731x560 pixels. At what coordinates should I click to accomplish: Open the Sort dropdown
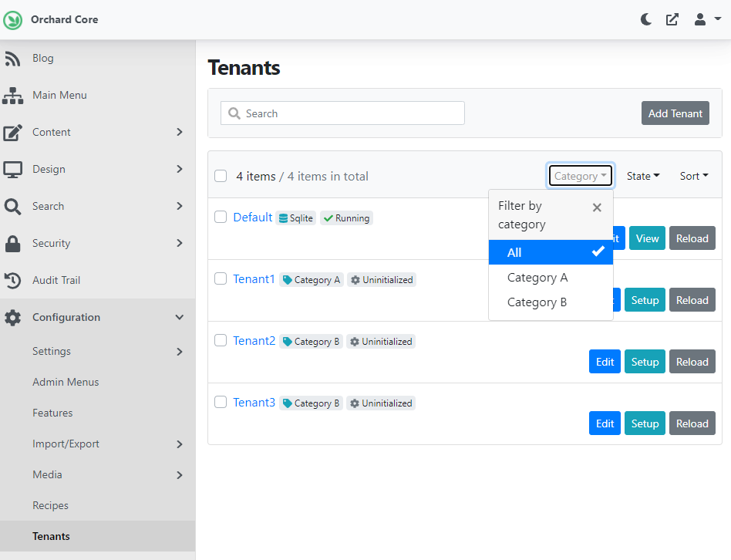(694, 176)
